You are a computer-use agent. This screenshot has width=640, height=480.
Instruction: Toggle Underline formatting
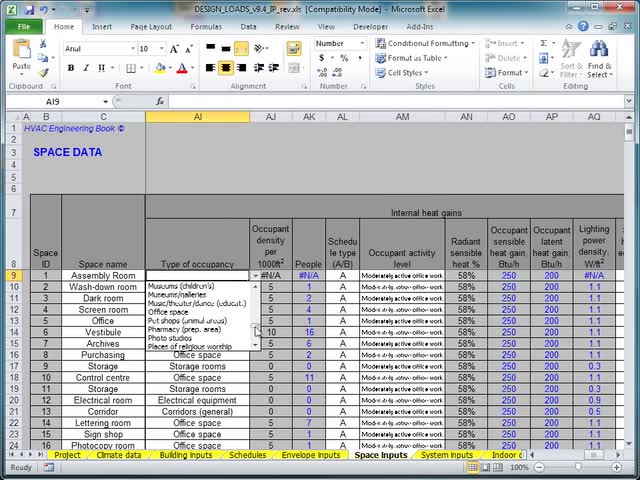100,68
